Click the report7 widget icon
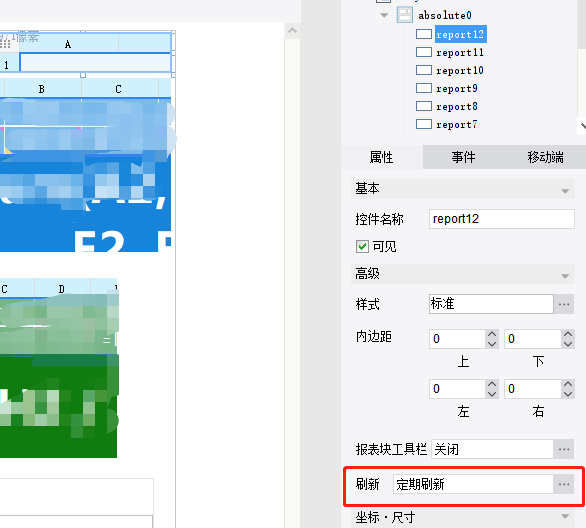Viewport: 586px width, 528px height. 424,124
